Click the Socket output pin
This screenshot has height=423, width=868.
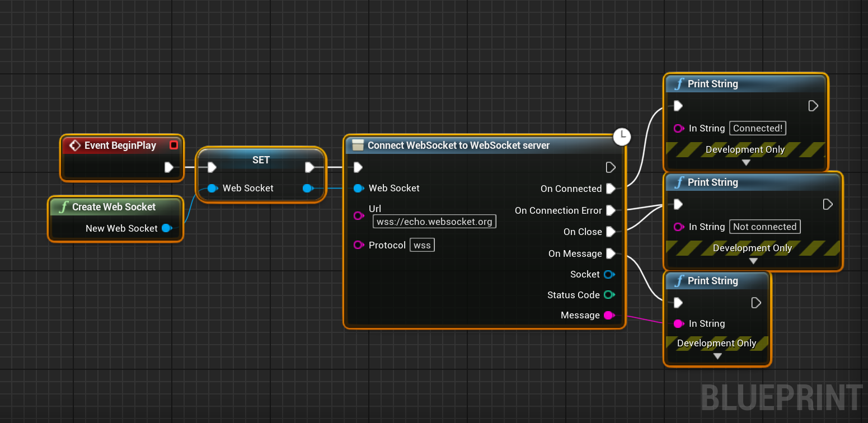coord(609,274)
